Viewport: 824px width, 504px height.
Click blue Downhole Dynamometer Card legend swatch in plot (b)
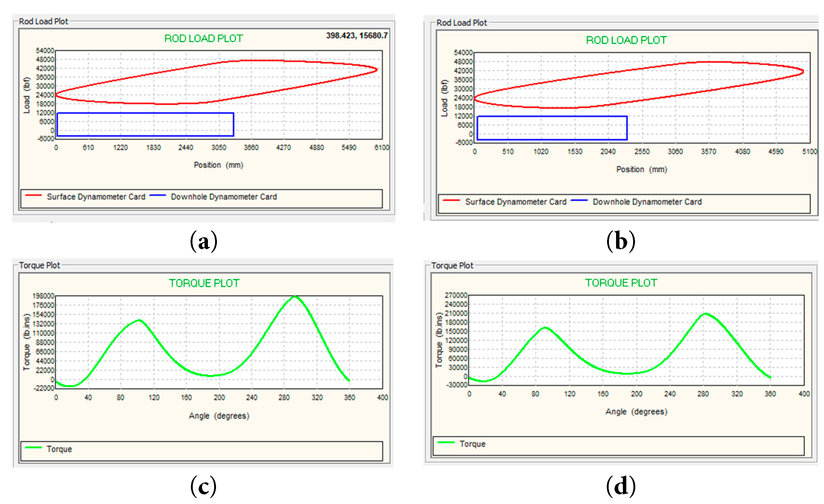tap(579, 200)
